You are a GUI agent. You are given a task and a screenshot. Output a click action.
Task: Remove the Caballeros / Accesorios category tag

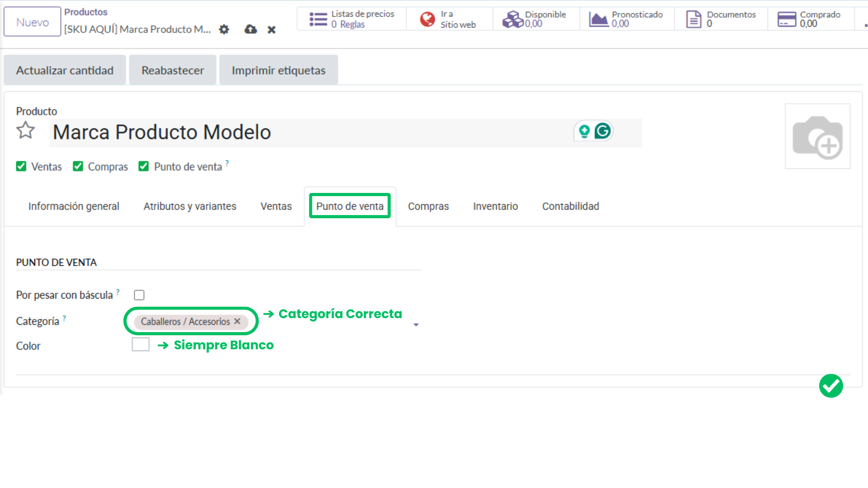point(237,321)
